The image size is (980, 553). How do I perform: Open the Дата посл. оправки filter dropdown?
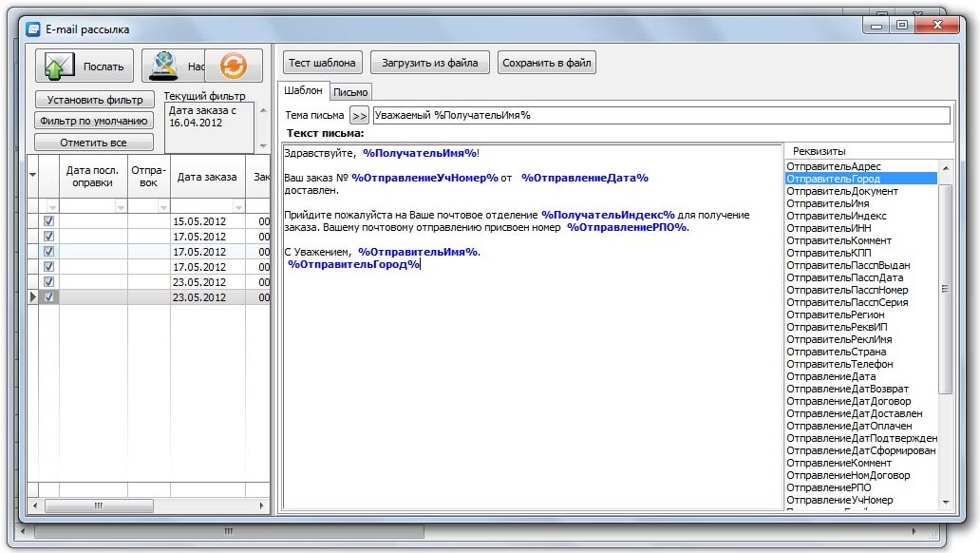point(121,206)
